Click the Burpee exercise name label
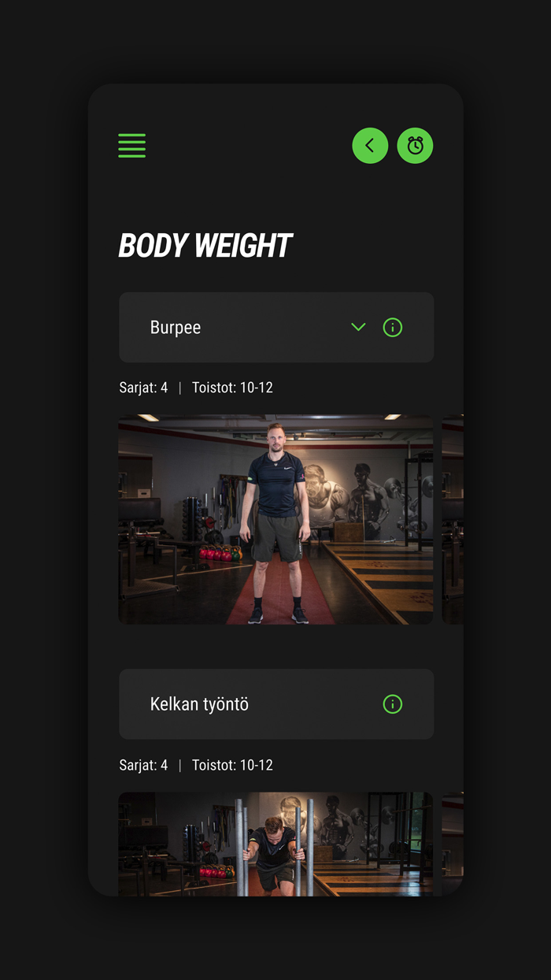Viewport: 551px width, 980px height. click(x=176, y=328)
